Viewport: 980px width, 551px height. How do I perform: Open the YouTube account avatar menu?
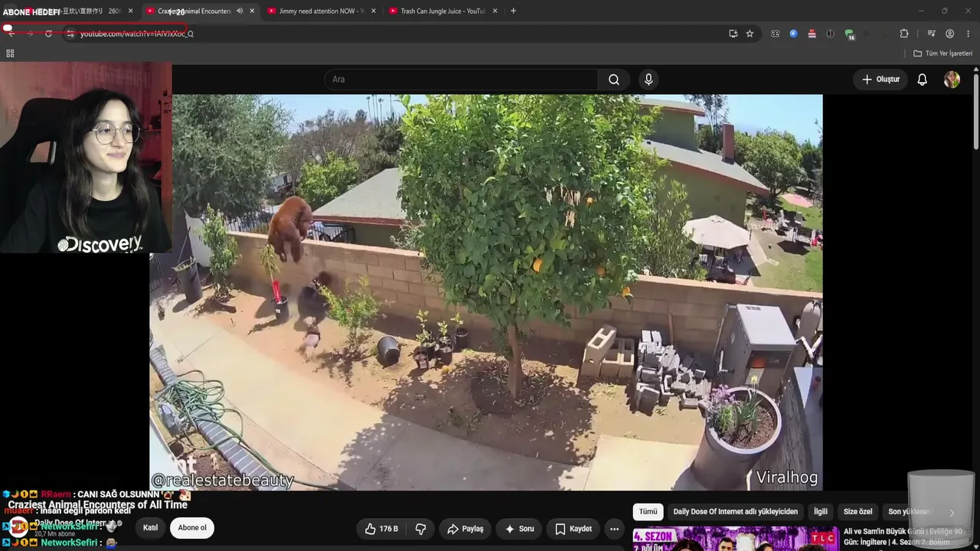click(x=952, y=80)
